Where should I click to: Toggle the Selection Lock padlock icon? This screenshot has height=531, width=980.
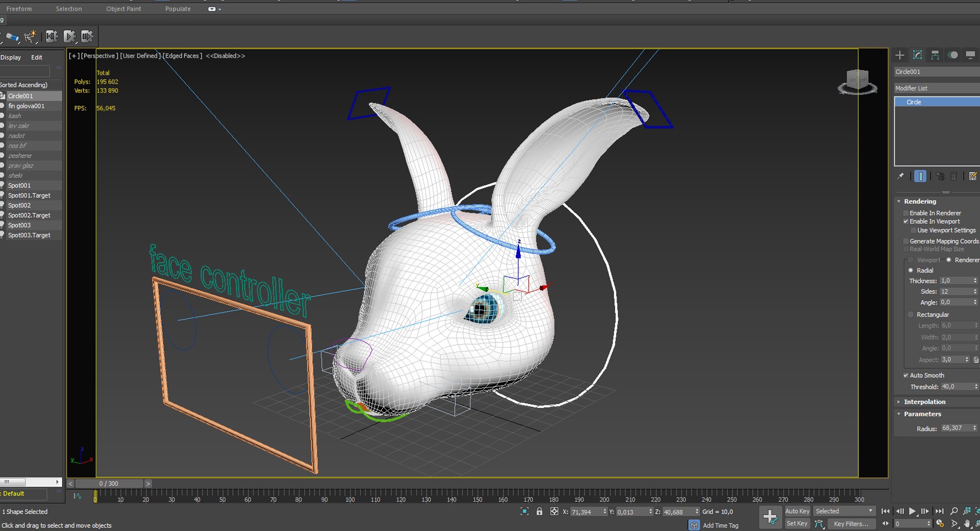(540, 512)
